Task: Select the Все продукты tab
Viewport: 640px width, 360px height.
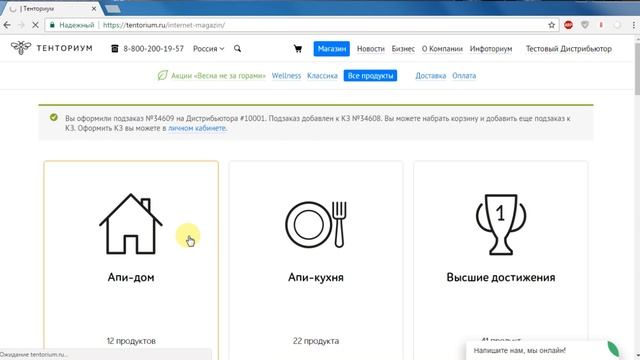Action: [x=370, y=76]
